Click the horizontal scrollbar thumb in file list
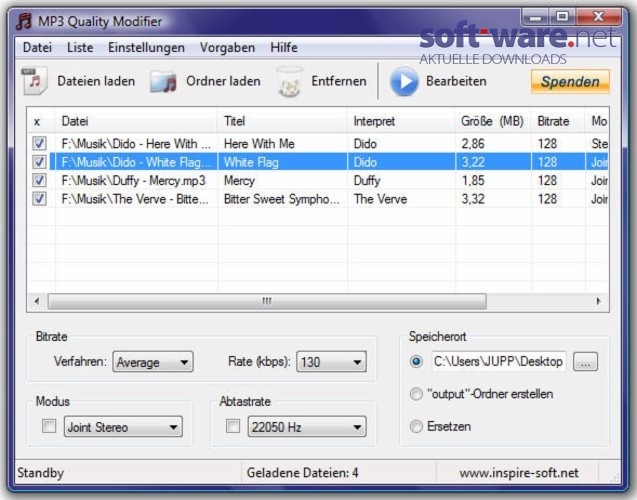 point(267,301)
